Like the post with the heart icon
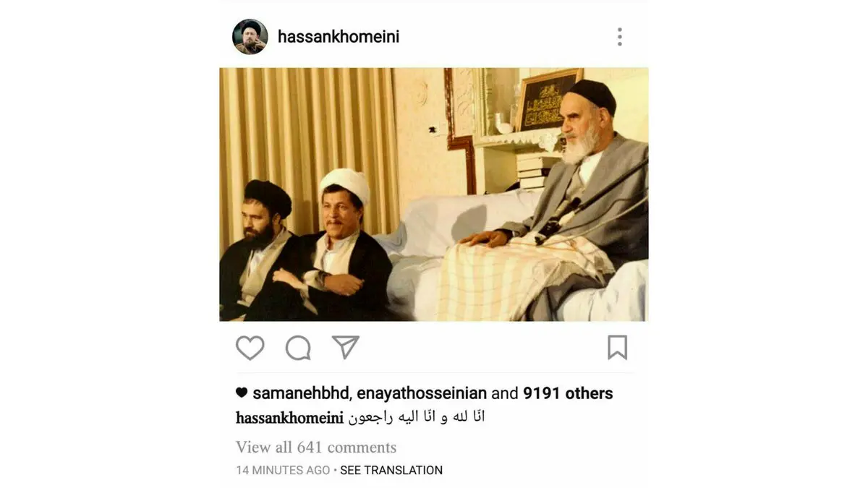The height and width of the screenshot is (488, 868). [250, 348]
